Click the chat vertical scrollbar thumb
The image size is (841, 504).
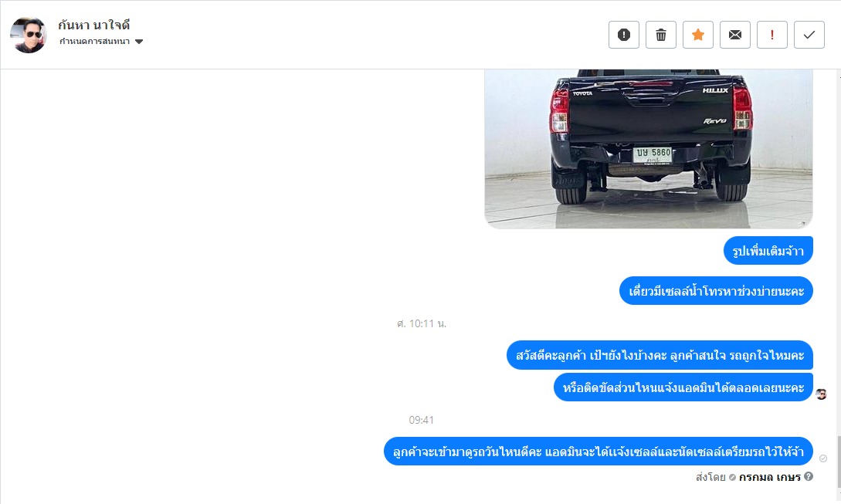coord(838,462)
